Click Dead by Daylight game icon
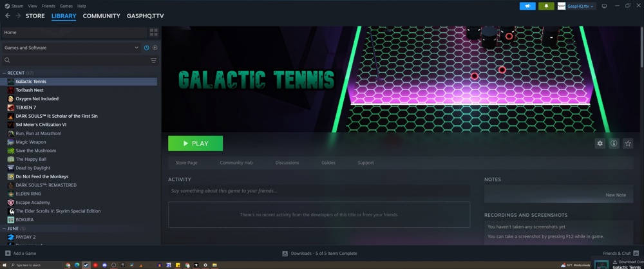This screenshot has width=644, height=269. 11,167
